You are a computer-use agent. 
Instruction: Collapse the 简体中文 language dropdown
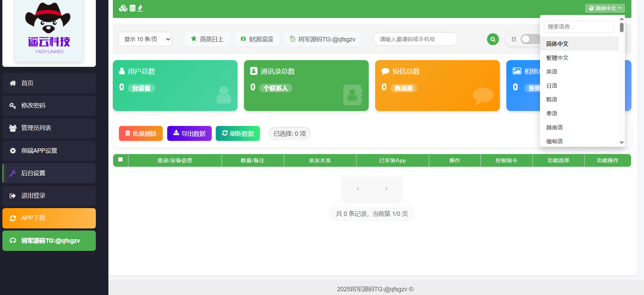(605, 8)
